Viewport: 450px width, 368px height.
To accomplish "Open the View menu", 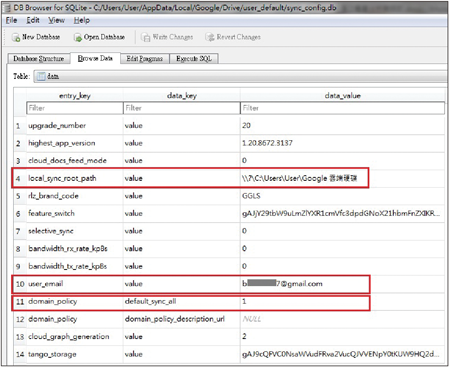I will click(56, 20).
